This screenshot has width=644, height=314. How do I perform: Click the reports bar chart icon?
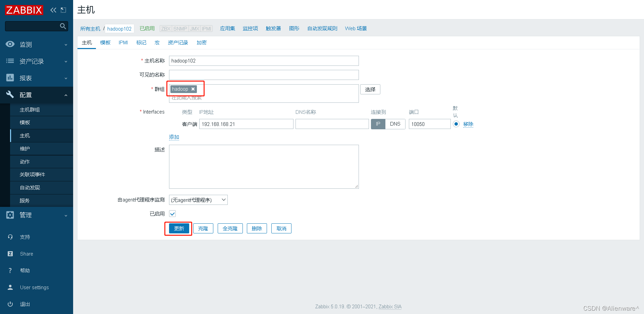[x=10, y=78]
